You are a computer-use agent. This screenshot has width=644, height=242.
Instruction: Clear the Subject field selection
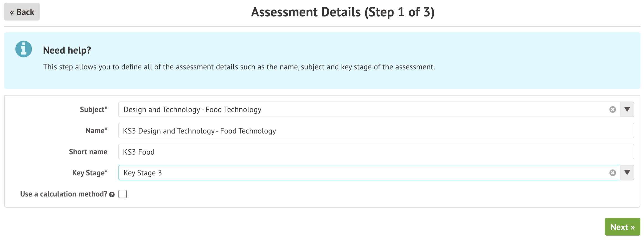613,110
